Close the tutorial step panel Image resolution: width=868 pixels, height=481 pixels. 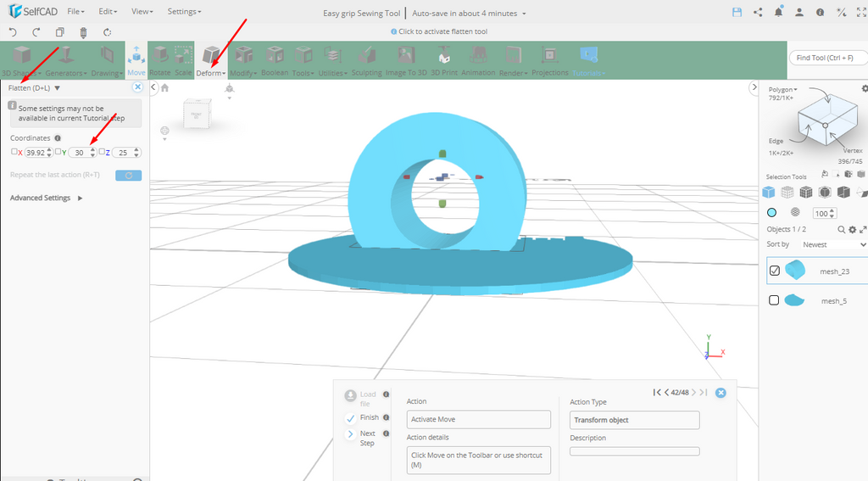[721, 392]
